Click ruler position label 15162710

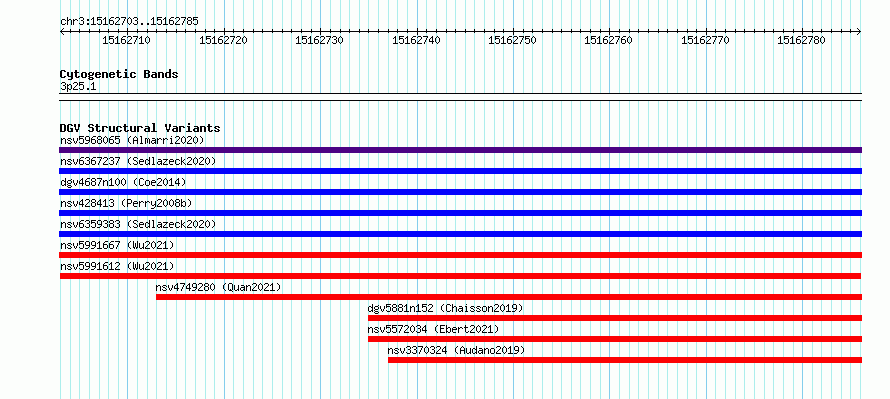point(126,40)
